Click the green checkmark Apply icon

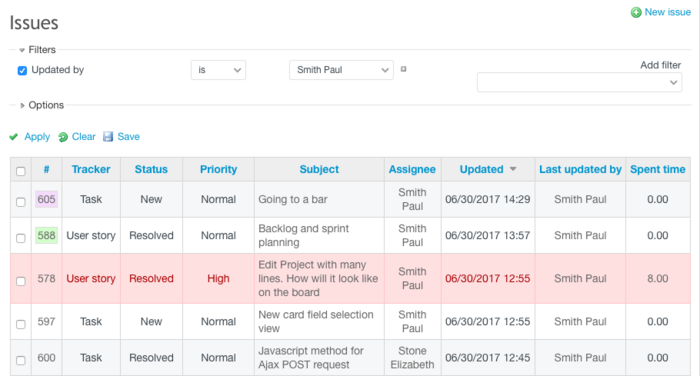(x=14, y=137)
